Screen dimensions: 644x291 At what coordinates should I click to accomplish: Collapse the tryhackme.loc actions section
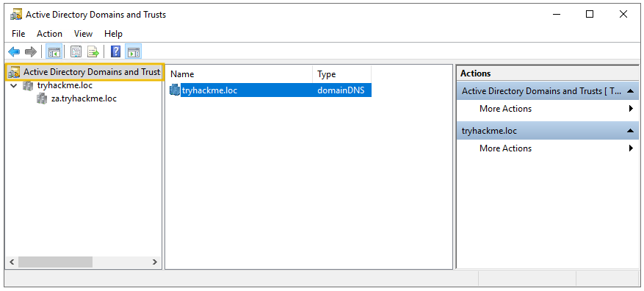point(630,131)
